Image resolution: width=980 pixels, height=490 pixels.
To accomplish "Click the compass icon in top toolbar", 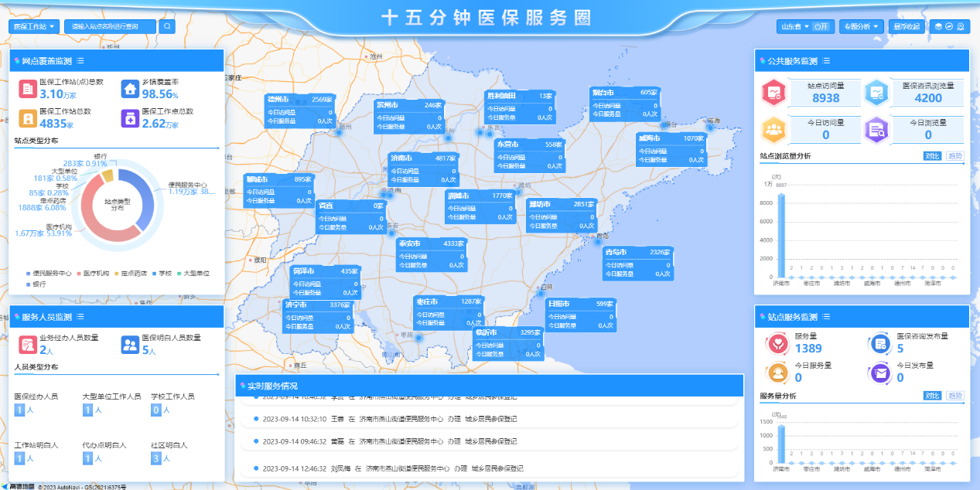I will (949, 26).
